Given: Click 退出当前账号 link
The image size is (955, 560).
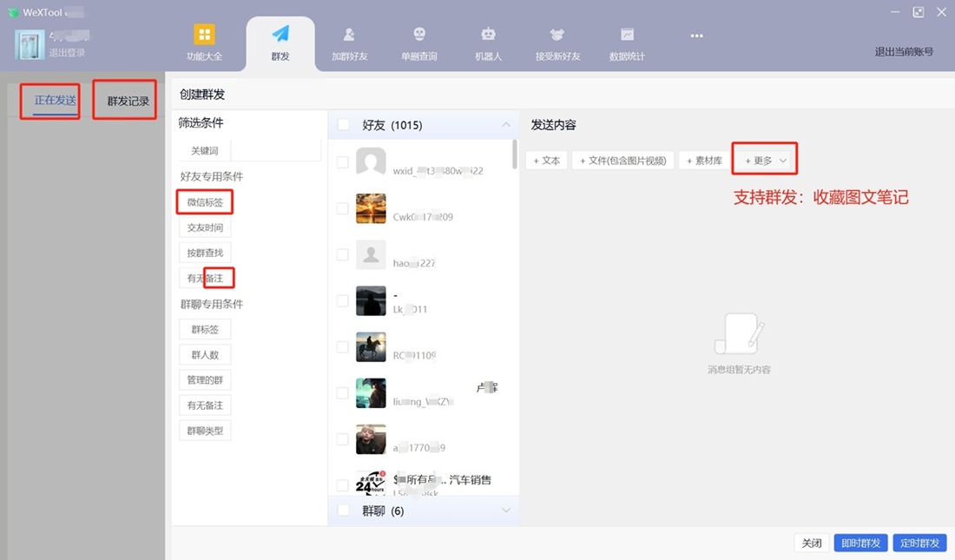Looking at the screenshot, I should point(904,52).
